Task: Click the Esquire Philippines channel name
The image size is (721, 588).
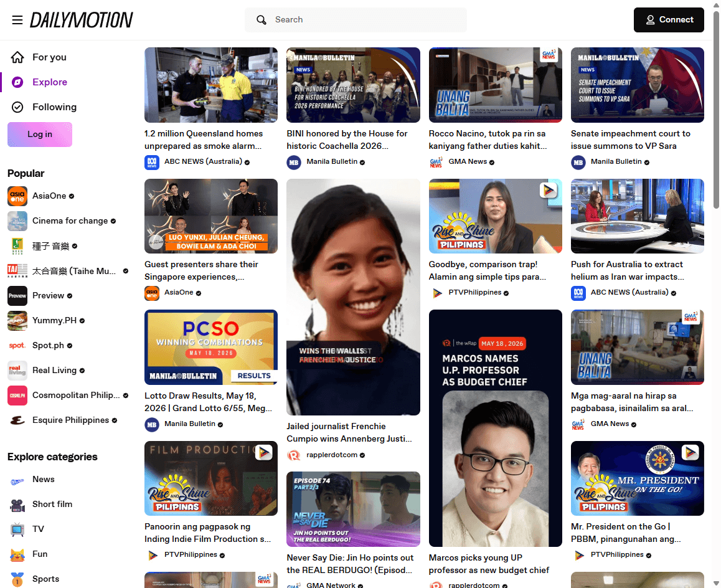Action: [71, 420]
